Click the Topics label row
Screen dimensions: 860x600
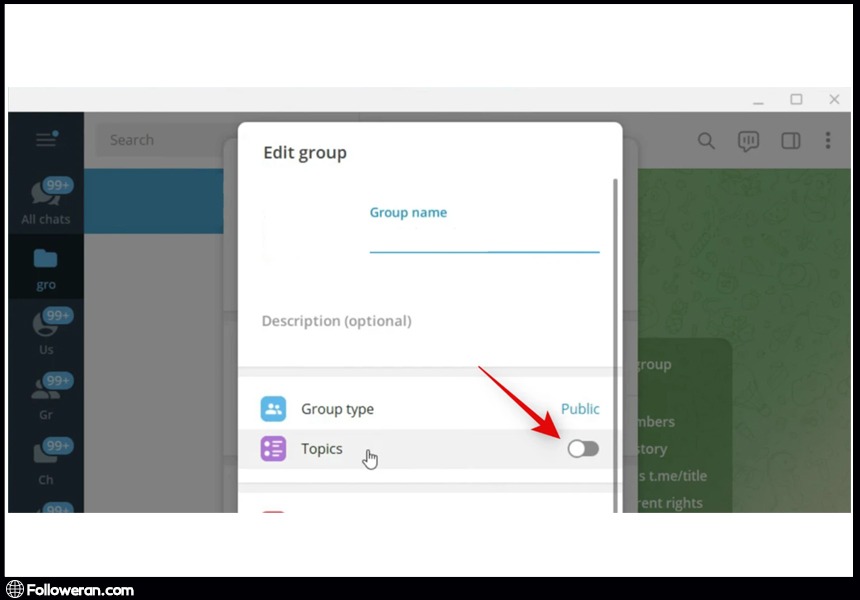point(322,449)
